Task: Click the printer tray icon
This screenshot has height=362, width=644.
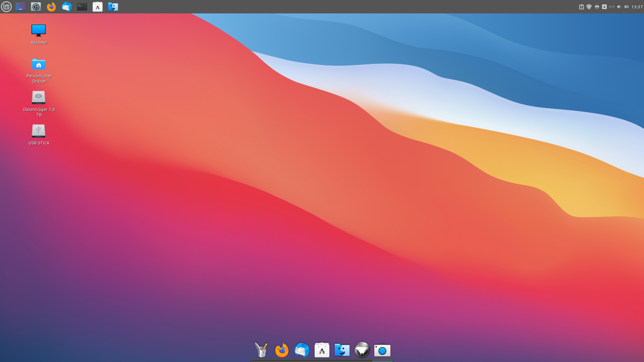Action: coord(597,7)
